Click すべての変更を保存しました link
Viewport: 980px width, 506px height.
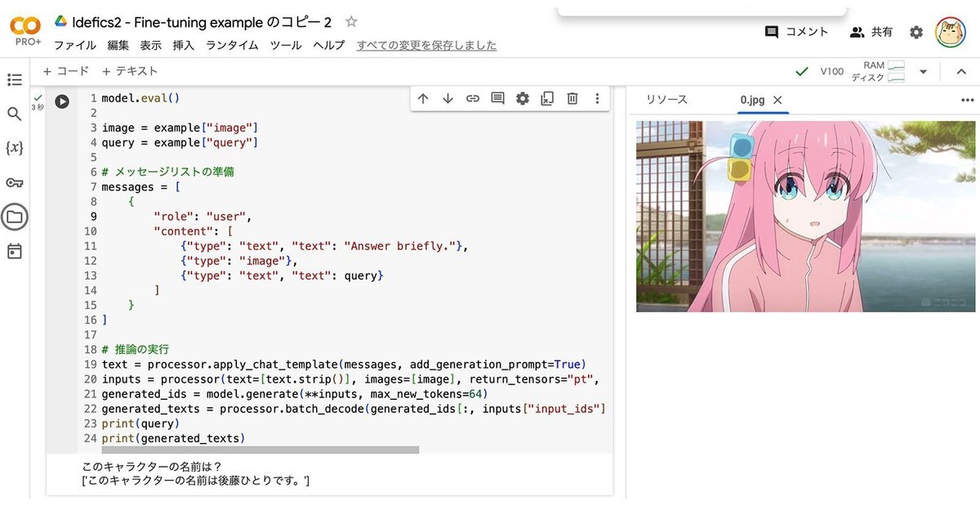426,46
